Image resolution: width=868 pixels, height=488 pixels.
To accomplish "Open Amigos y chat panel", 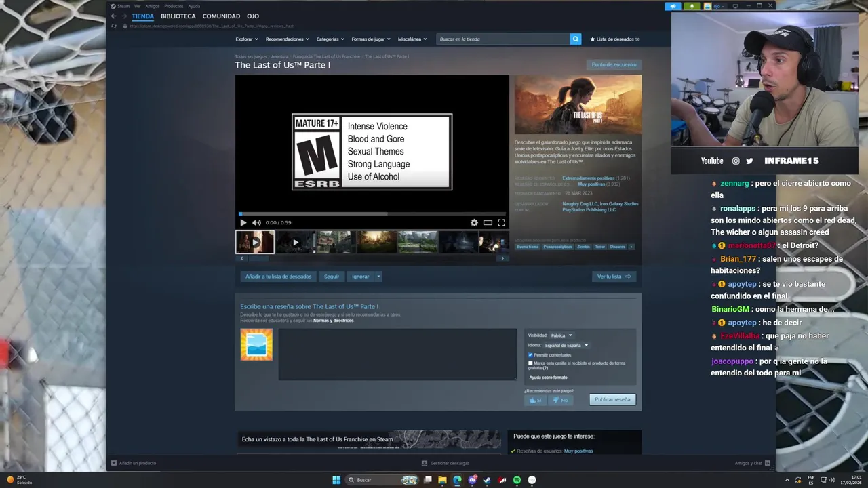I will tap(752, 463).
